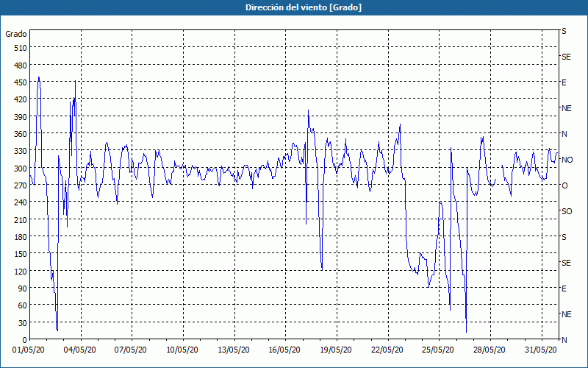Click the 30 degree axis label
This screenshot has width=588, height=368.
[x=23, y=322]
